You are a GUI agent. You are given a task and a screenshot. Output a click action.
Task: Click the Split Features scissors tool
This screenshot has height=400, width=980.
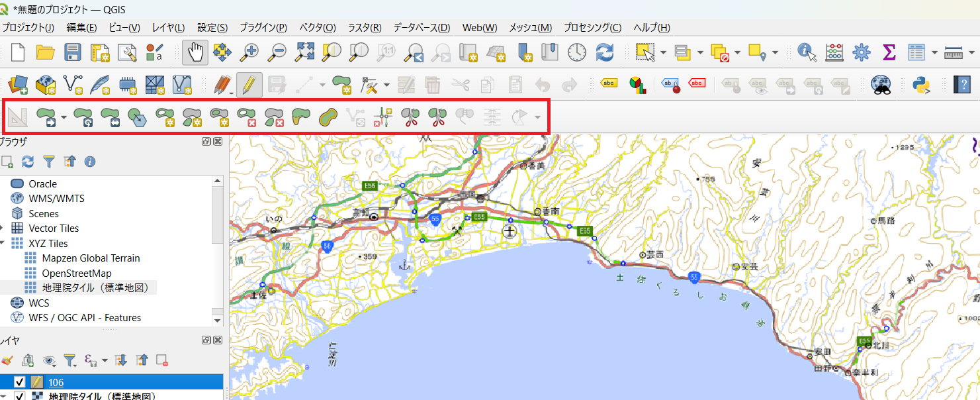tap(410, 118)
